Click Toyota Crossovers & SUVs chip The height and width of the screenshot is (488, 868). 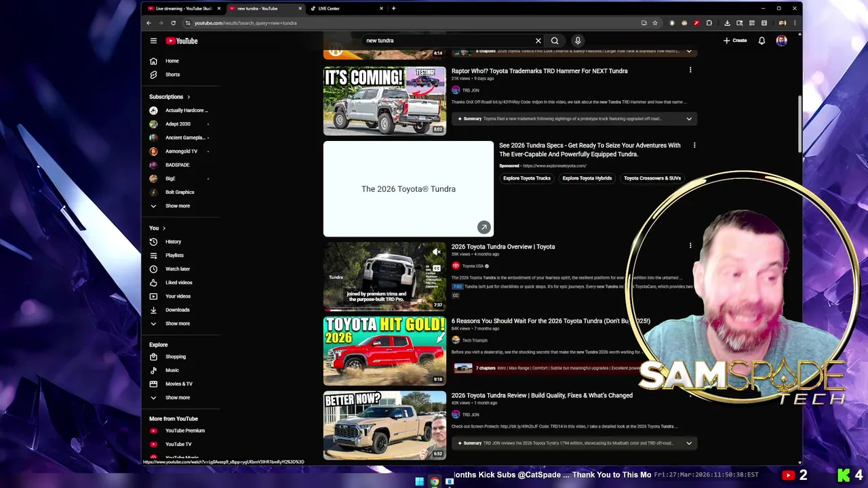tap(652, 178)
